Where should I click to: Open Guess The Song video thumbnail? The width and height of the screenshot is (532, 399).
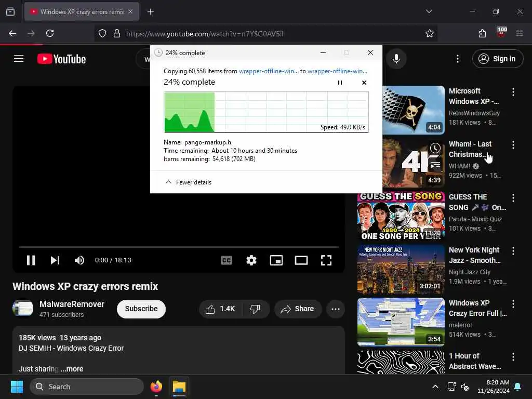(x=401, y=216)
